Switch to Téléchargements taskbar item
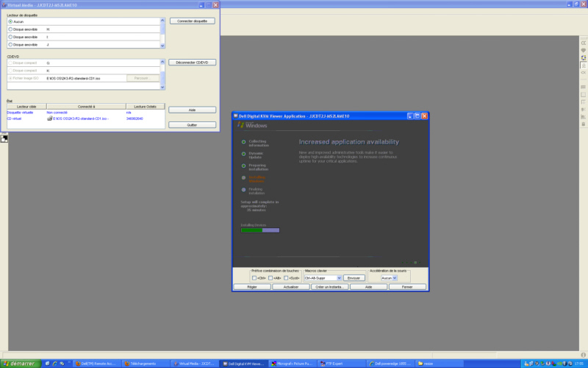The width and height of the screenshot is (588, 368). [146, 364]
